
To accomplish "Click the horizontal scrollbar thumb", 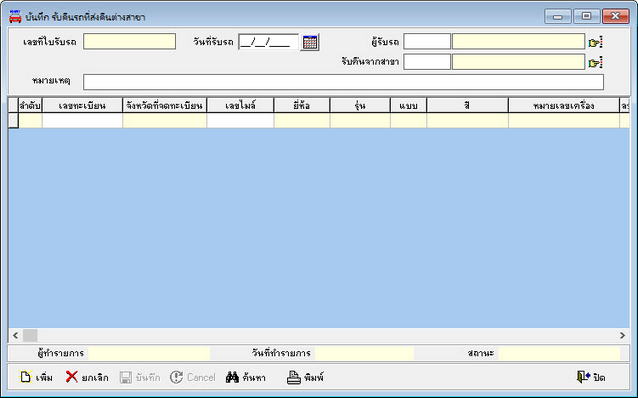I will click(x=30, y=335).
